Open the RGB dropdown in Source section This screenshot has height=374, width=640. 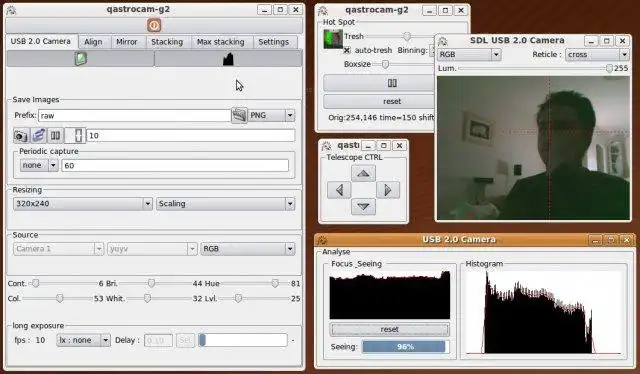[x=248, y=249]
